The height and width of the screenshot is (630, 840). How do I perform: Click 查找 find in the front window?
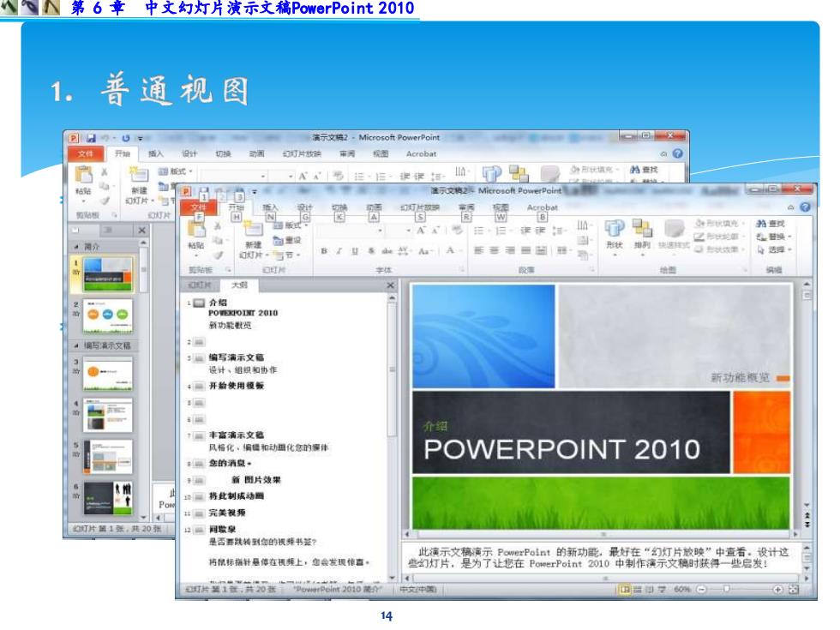(x=771, y=224)
